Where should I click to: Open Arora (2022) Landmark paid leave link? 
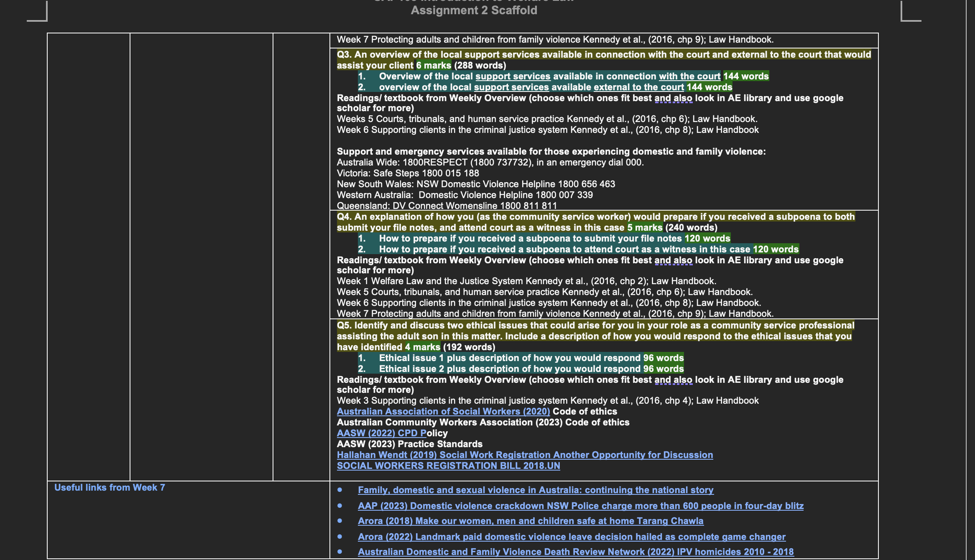[x=571, y=537]
